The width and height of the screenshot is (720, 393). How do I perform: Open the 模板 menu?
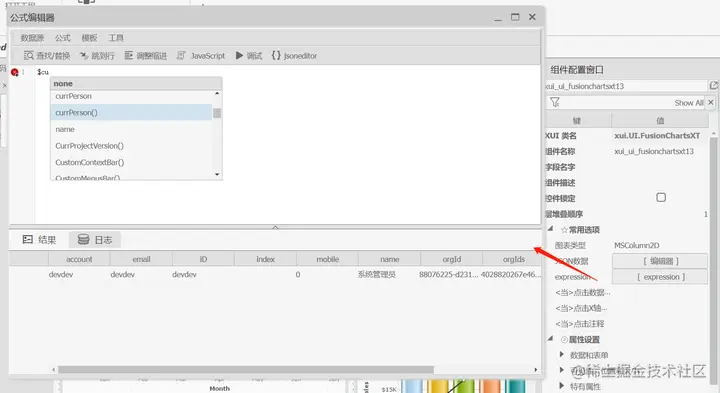90,38
